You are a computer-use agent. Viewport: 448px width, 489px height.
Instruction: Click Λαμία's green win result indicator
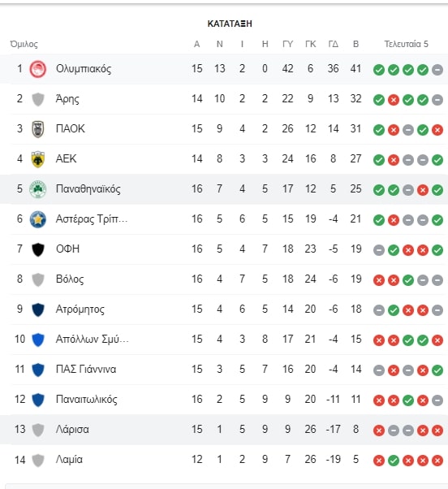[393, 461]
